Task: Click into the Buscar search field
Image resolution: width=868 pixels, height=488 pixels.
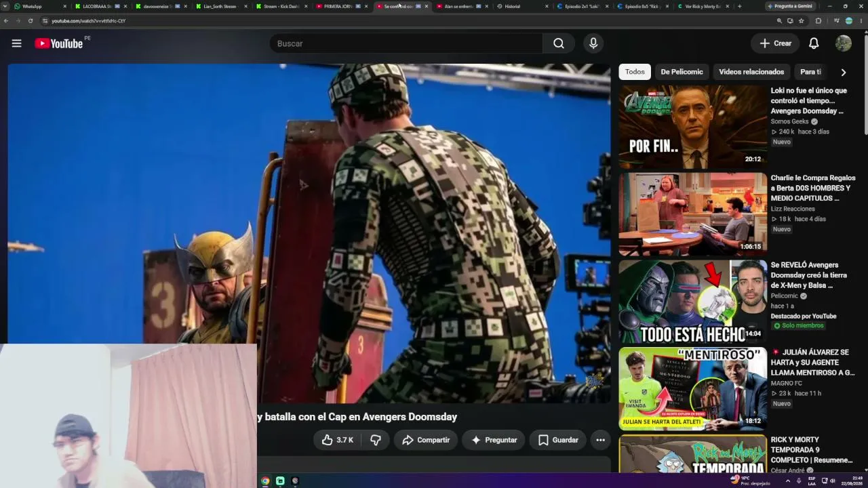Action: pyautogui.click(x=406, y=43)
